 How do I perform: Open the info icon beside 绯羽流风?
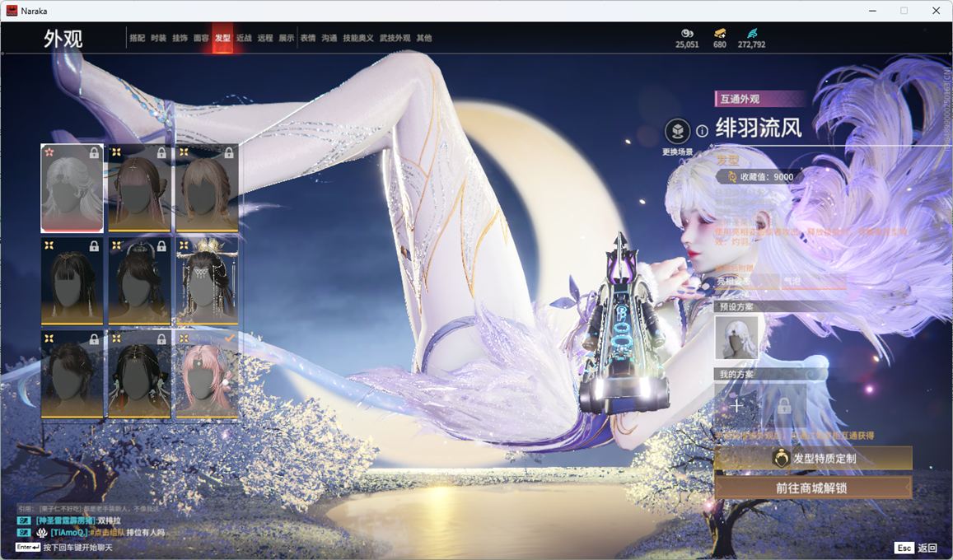point(702,131)
